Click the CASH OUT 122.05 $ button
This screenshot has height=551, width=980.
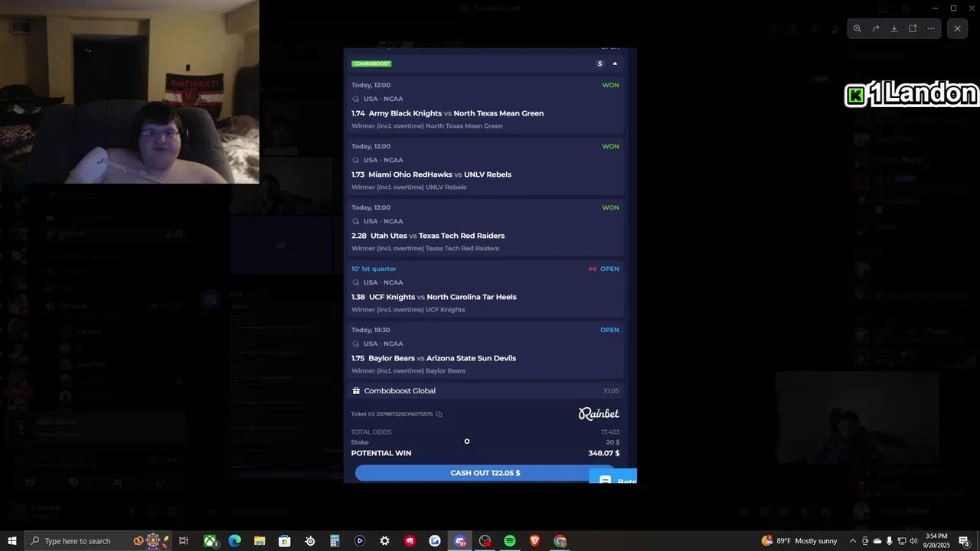click(x=485, y=473)
